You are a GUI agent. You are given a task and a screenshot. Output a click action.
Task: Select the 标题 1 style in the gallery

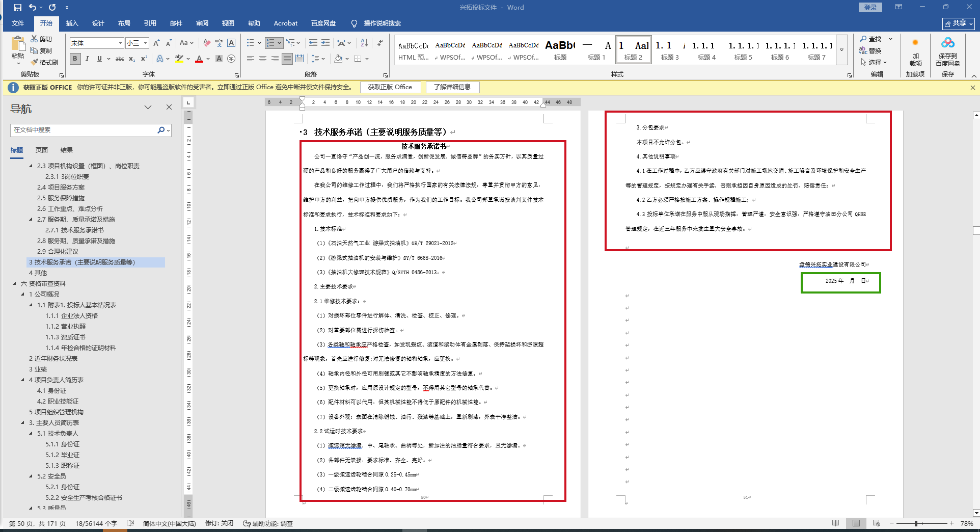click(x=596, y=50)
